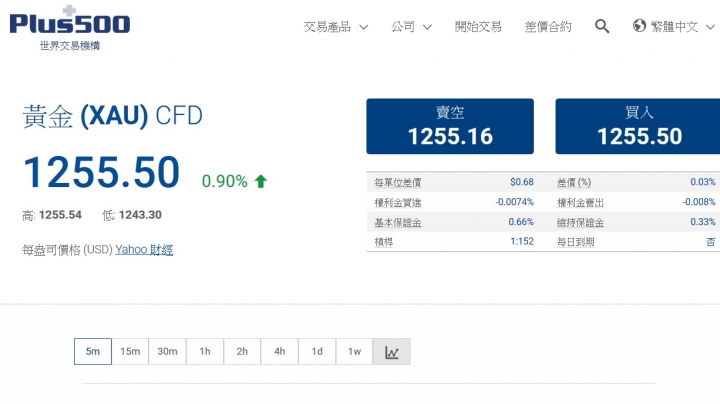This screenshot has height=404, width=720.
Task: Open the 差價合約 page
Action: tap(548, 27)
